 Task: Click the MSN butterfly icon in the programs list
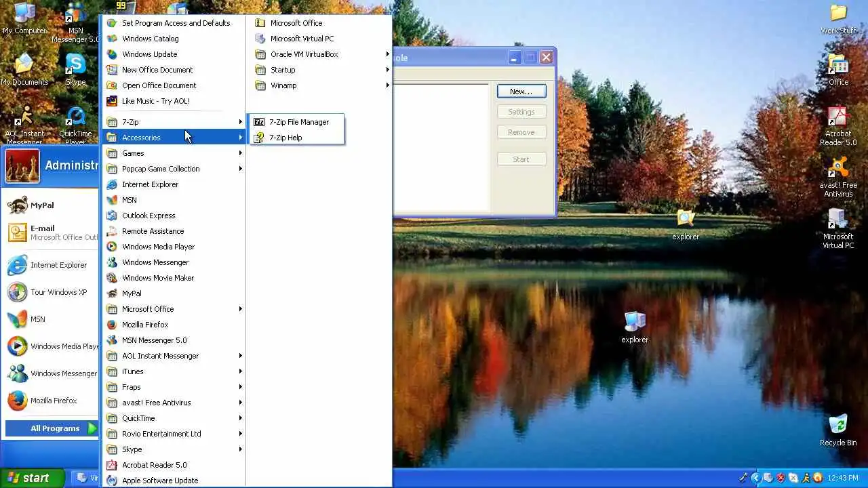(x=112, y=200)
